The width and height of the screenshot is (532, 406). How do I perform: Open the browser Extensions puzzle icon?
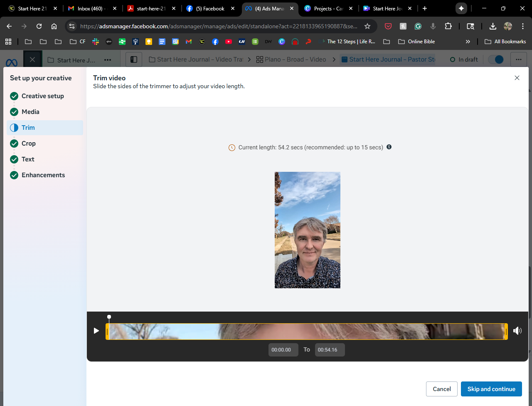click(448, 26)
